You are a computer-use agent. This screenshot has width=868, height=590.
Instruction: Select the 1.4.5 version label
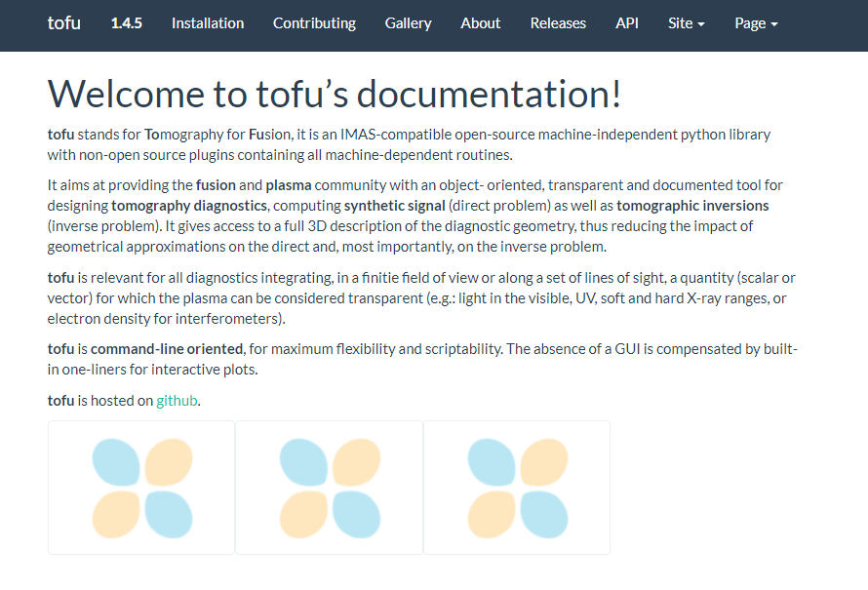127,23
